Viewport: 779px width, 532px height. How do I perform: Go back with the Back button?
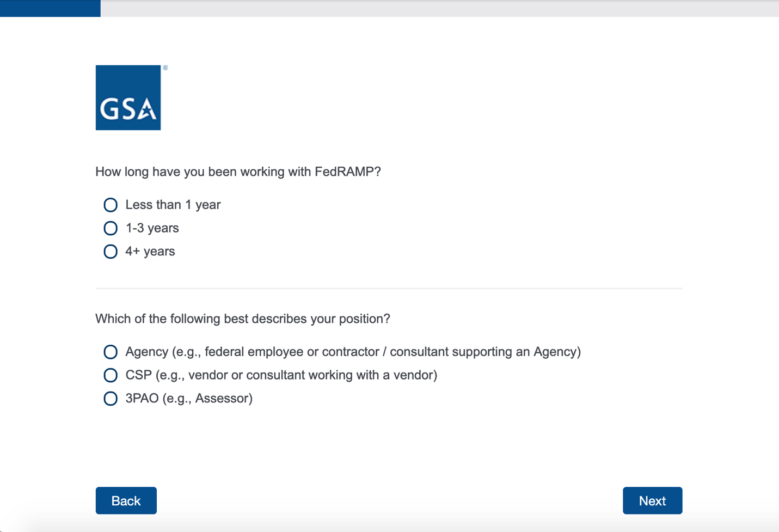126,500
